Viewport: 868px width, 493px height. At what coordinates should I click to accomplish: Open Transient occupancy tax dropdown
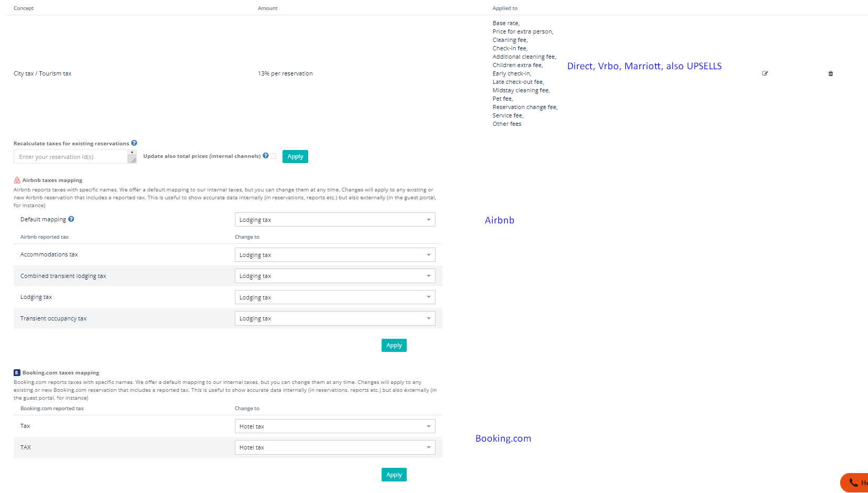[x=334, y=318]
